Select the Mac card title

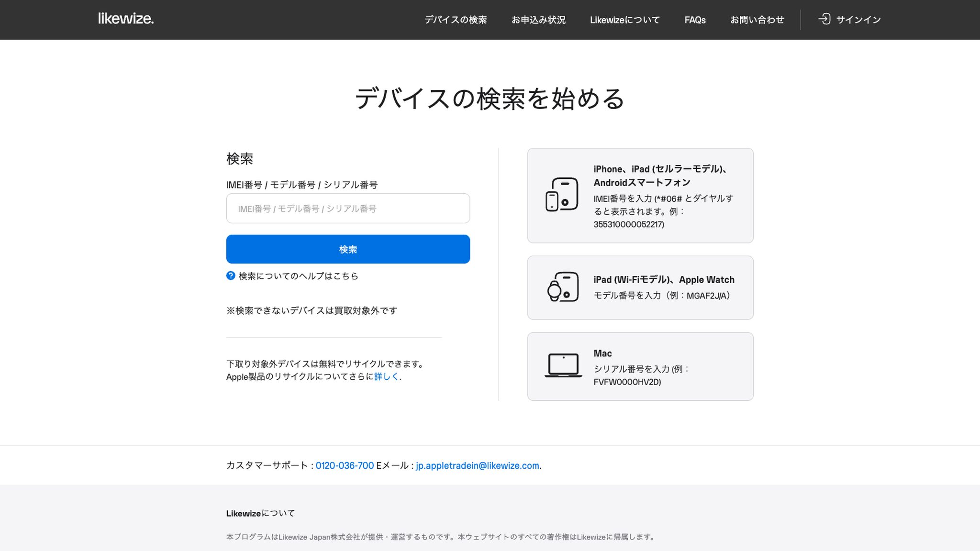[602, 353]
